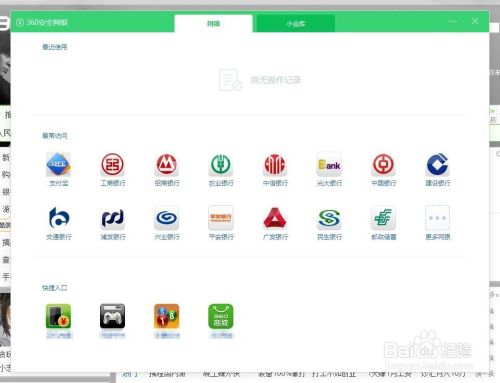The image size is (500, 383).
Task: Open the Guangfa Bank 广发银行 icon
Action: (x=275, y=218)
